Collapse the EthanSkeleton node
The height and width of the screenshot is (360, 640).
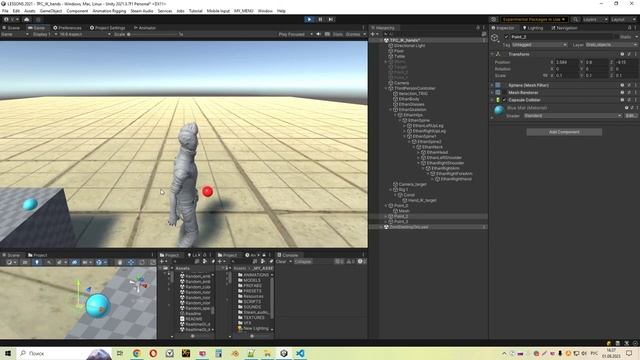391,109
